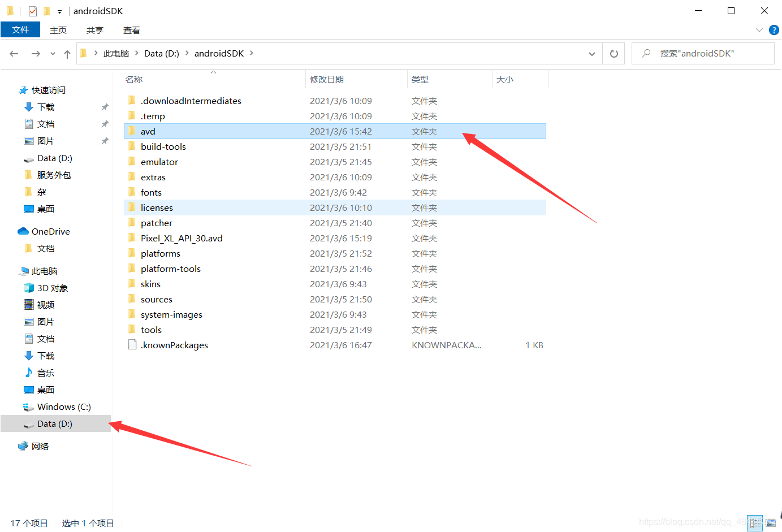Select 此电脑 in the navigation pane

38,271
